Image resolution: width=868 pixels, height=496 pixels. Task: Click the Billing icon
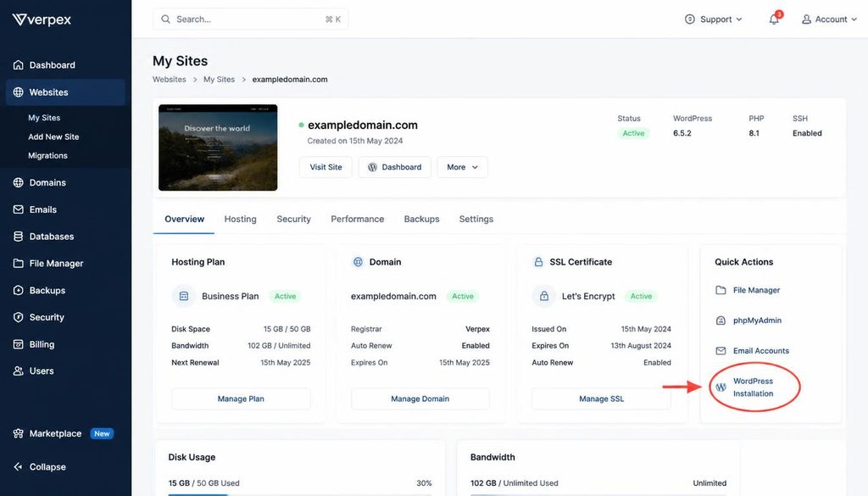[19, 343]
